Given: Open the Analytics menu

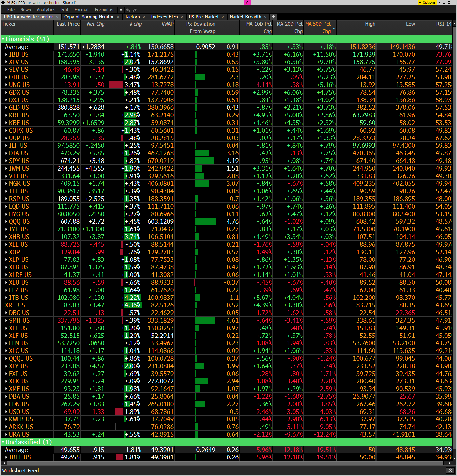Looking at the screenshot, I should 46,10.
